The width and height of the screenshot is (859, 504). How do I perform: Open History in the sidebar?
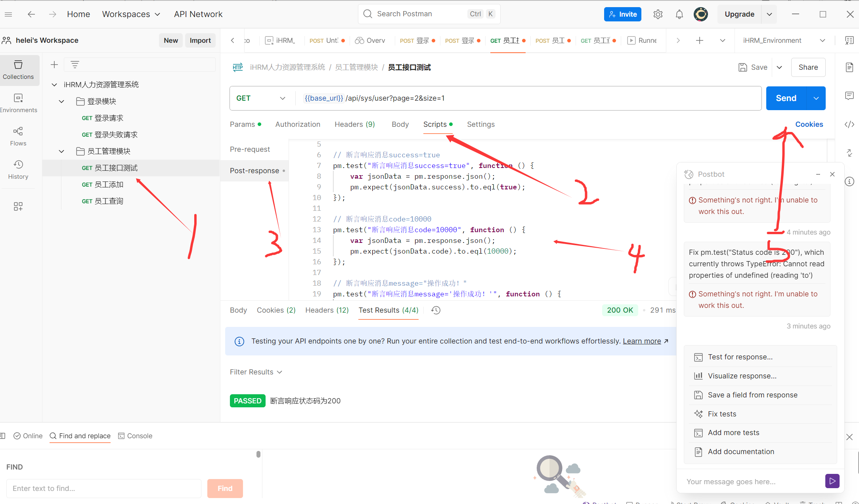point(18,170)
